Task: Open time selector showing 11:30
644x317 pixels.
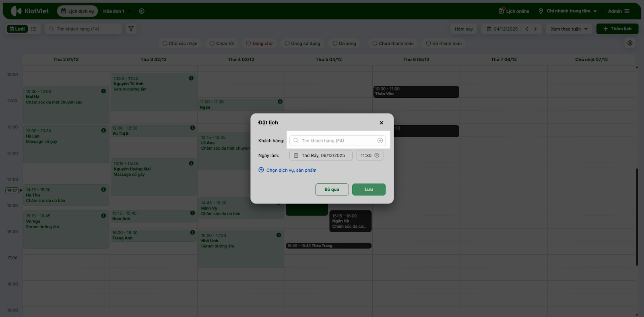Action: (x=370, y=155)
